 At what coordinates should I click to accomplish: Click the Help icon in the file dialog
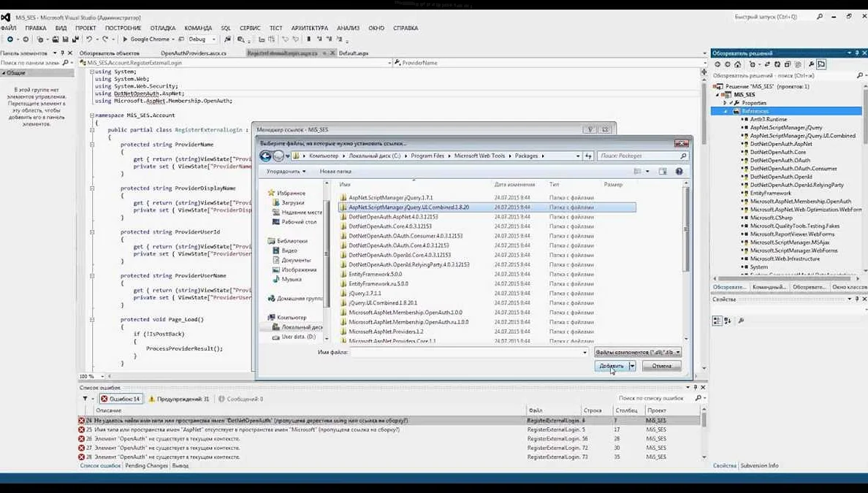pos(678,171)
